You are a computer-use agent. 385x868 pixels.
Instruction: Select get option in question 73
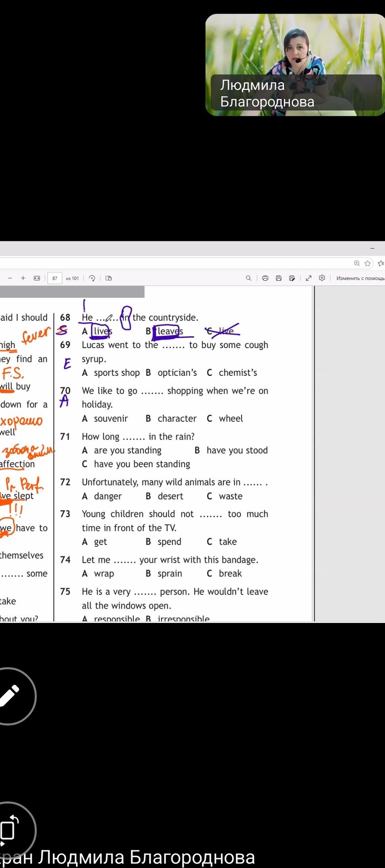[x=95, y=542]
